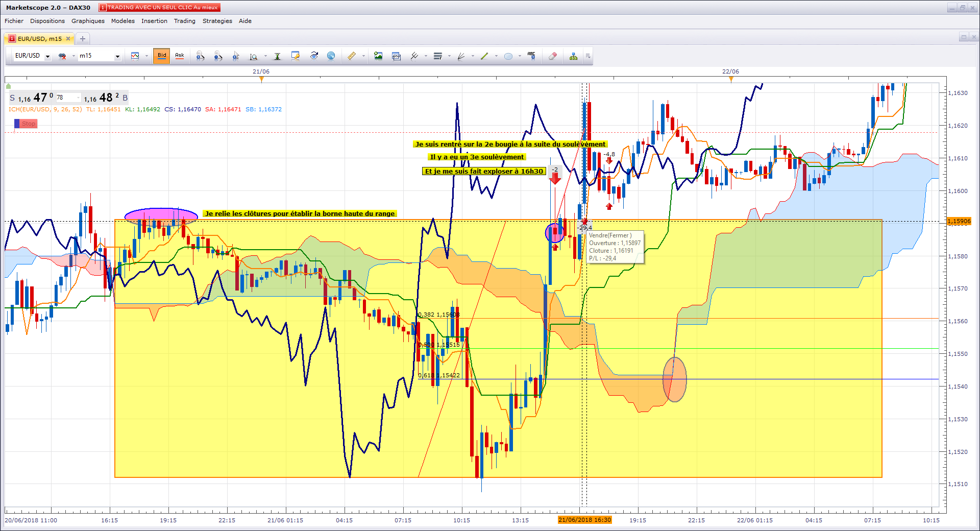Select the ellipse shape drawing tool
Viewport: 980px width, 531px height.
tap(508, 56)
